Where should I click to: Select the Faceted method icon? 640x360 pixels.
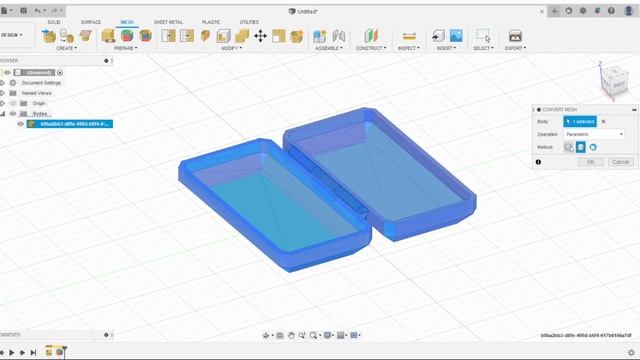coord(568,147)
